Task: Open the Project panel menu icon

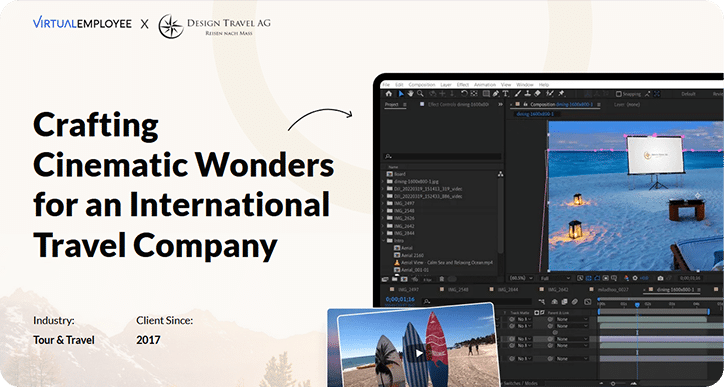Action: (x=404, y=104)
